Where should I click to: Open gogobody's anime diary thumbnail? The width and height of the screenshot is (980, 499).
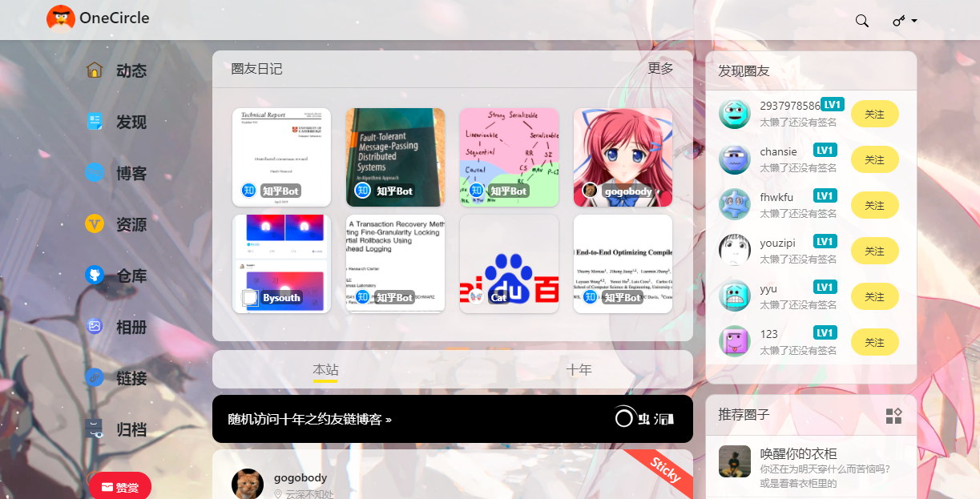pyautogui.click(x=623, y=157)
